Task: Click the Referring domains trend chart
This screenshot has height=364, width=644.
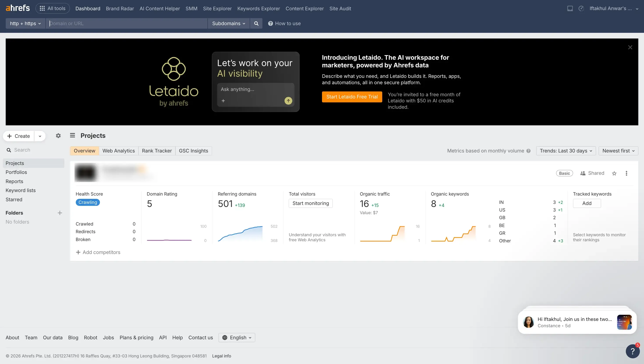Action: pos(240,233)
